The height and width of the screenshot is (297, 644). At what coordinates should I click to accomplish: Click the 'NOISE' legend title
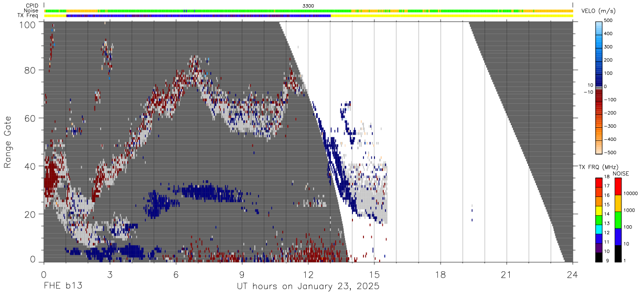[621, 173]
